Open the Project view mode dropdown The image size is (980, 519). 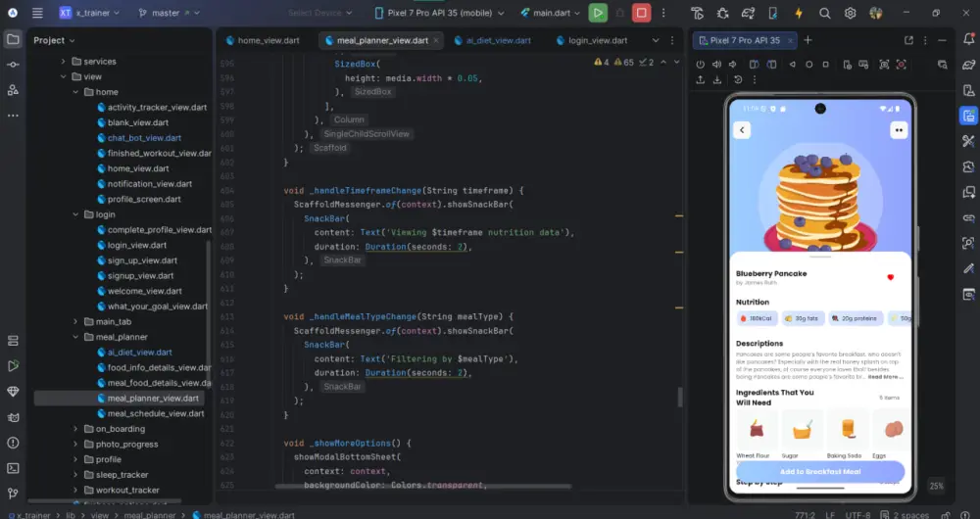point(54,40)
